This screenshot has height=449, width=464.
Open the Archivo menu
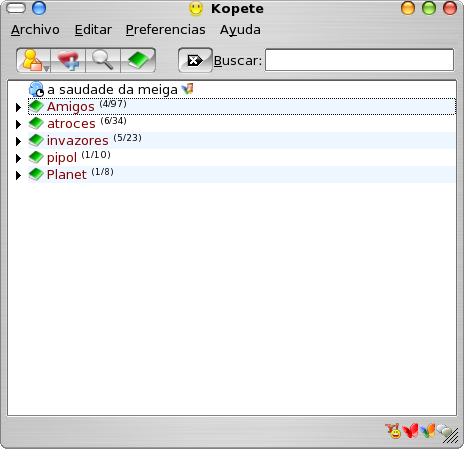[x=35, y=30]
